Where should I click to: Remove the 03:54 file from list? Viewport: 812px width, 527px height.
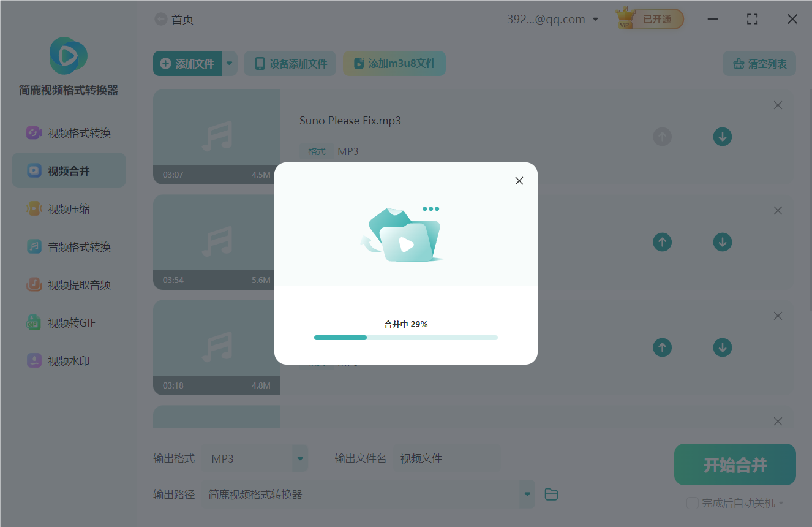(778, 211)
